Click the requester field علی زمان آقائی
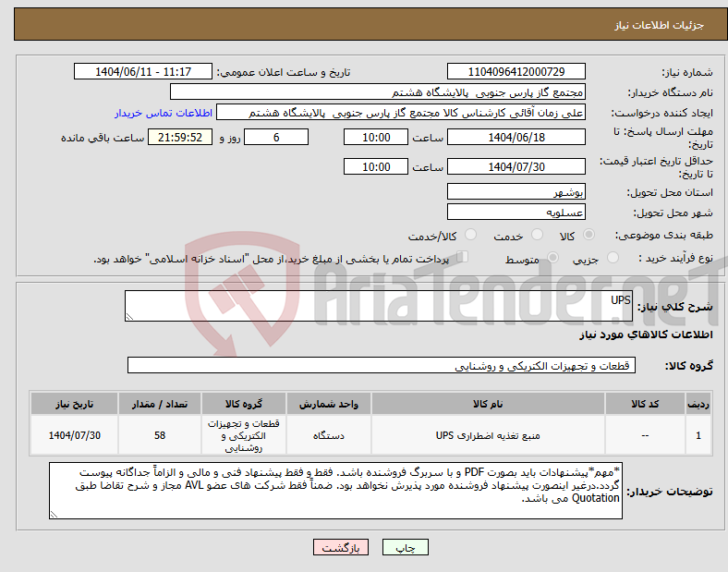 coord(401,113)
